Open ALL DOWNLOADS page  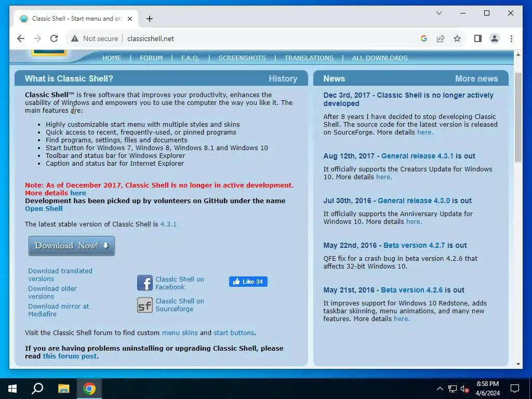coord(380,58)
